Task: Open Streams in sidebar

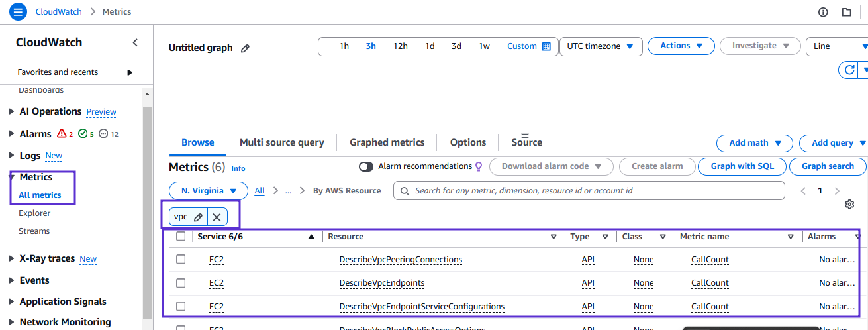Action: [x=34, y=231]
